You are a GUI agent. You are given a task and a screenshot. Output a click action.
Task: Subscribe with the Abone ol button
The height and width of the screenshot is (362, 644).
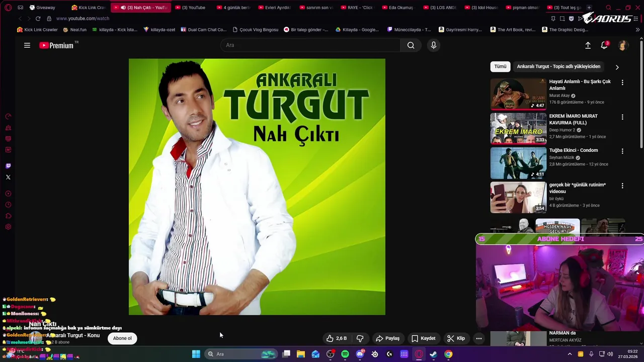(x=122, y=338)
